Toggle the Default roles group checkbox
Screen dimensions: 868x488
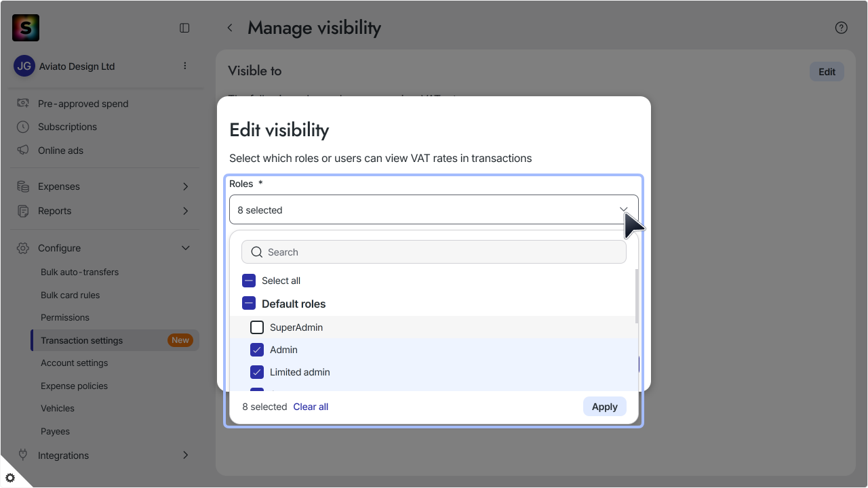coord(249,304)
